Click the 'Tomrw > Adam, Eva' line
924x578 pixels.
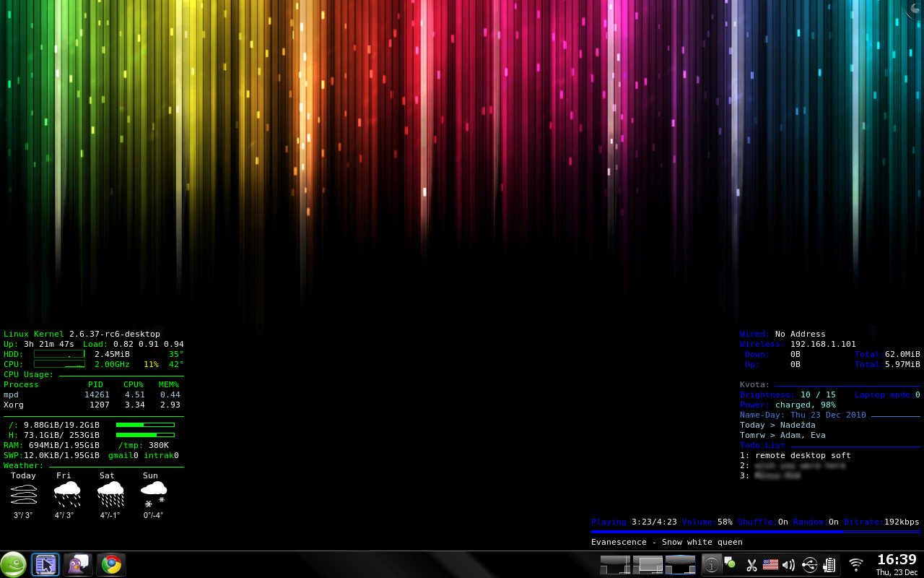click(x=783, y=435)
